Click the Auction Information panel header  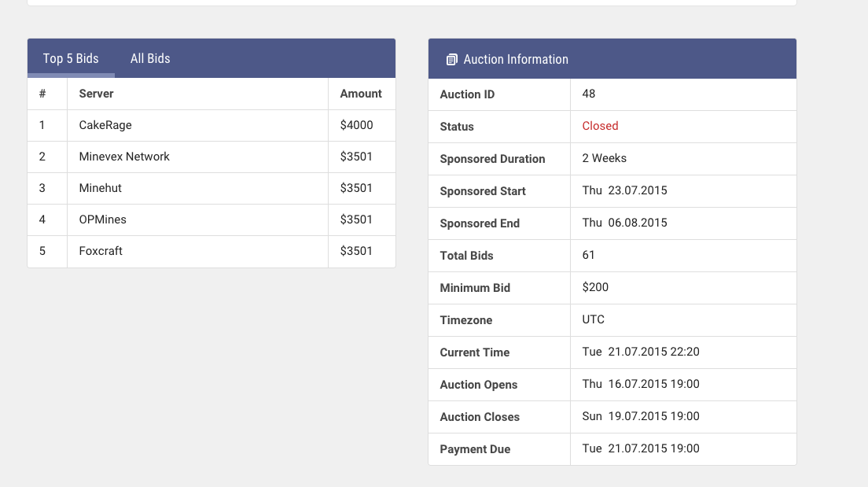pos(612,59)
